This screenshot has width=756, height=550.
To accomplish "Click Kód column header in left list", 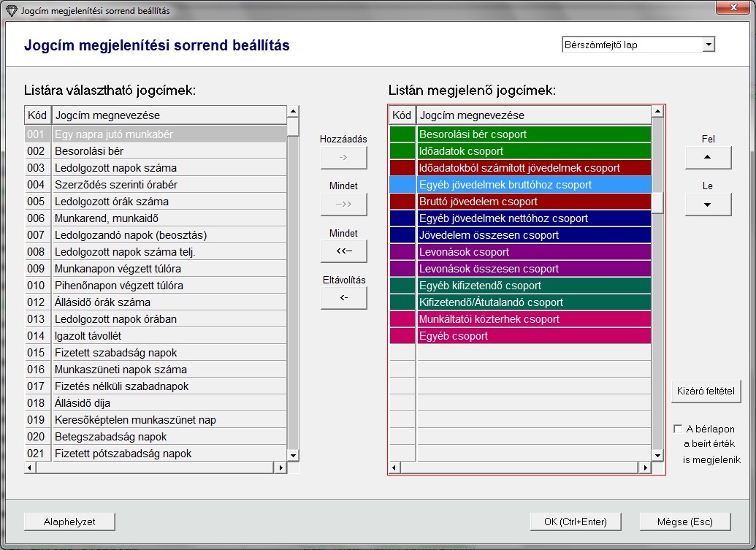I will (x=37, y=115).
